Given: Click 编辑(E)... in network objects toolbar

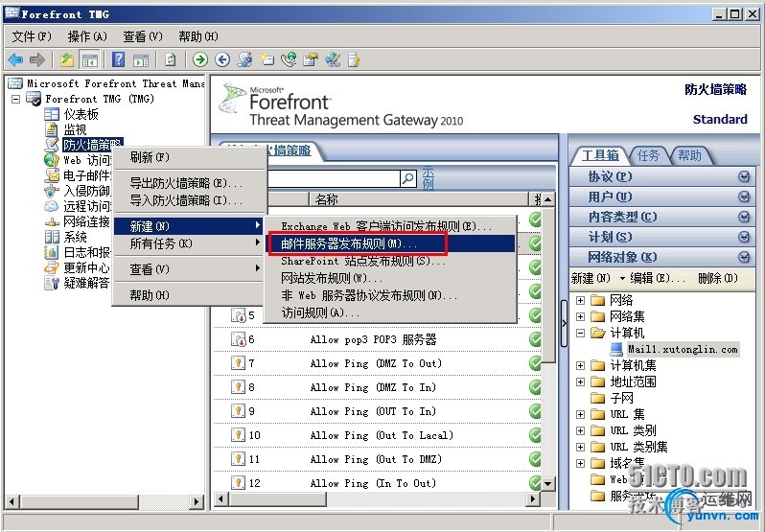Looking at the screenshot, I should click(658, 278).
